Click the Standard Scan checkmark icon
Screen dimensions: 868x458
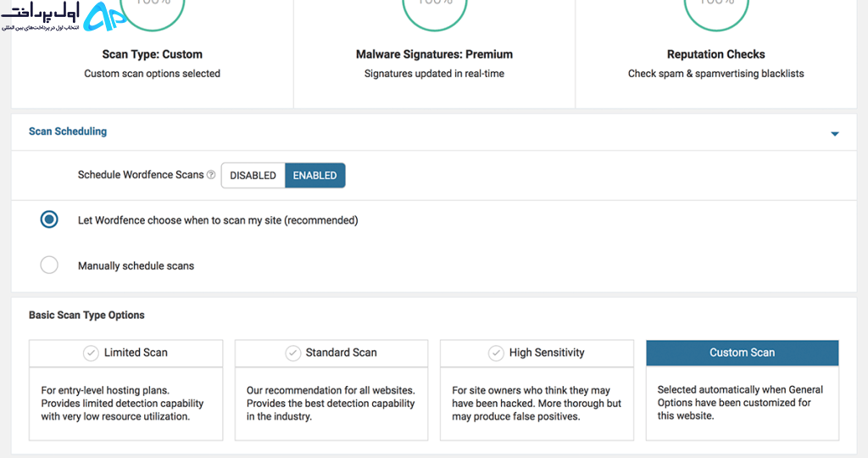pyautogui.click(x=292, y=353)
